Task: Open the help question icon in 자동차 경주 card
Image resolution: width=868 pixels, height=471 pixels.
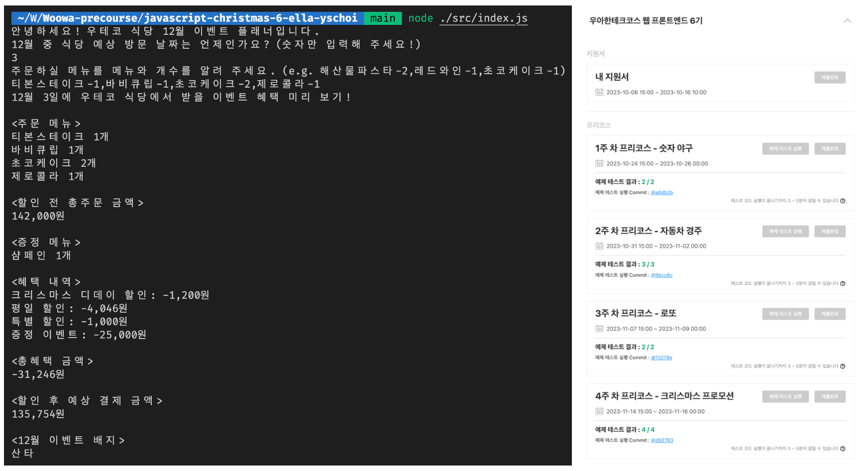Action: click(843, 284)
